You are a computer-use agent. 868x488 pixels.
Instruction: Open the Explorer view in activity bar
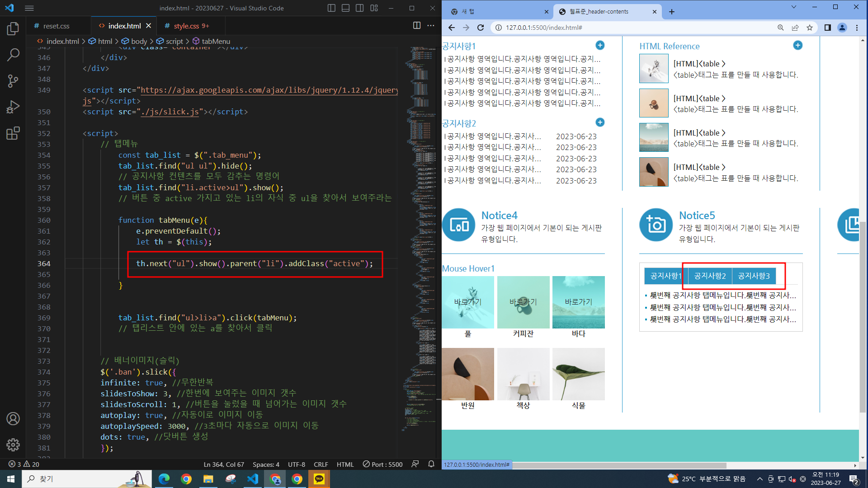(13, 29)
